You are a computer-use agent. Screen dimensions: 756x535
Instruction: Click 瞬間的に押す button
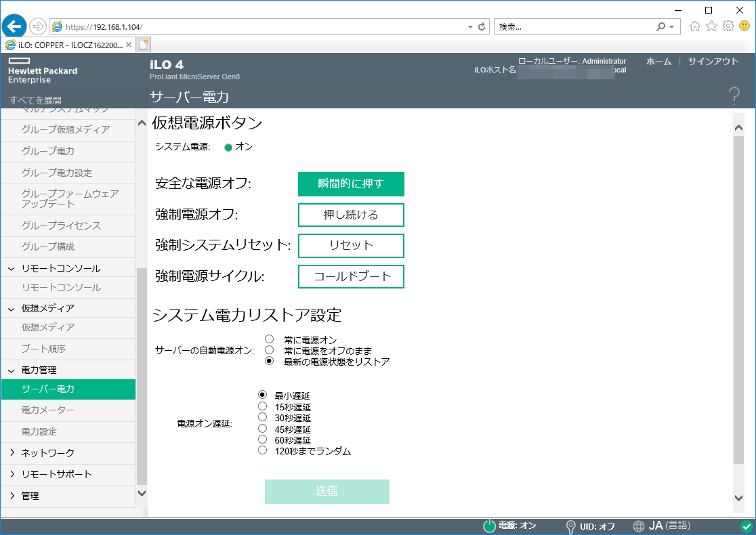point(351,184)
